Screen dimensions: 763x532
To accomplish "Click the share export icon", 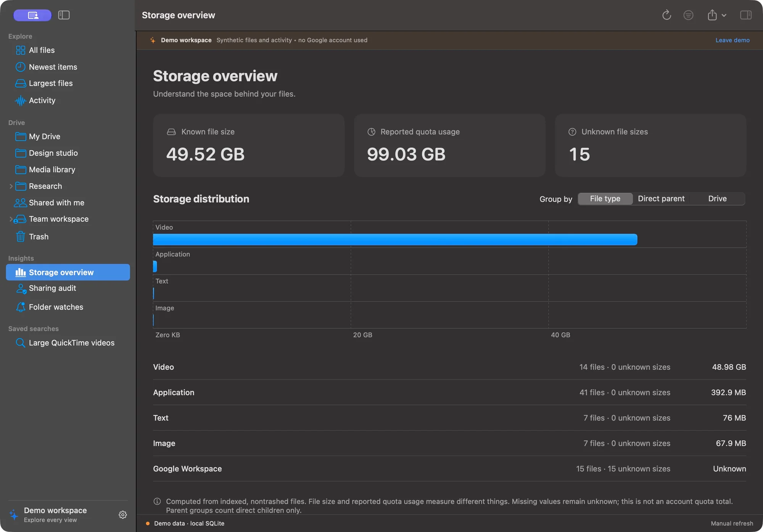I will pyautogui.click(x=712, y=15).
